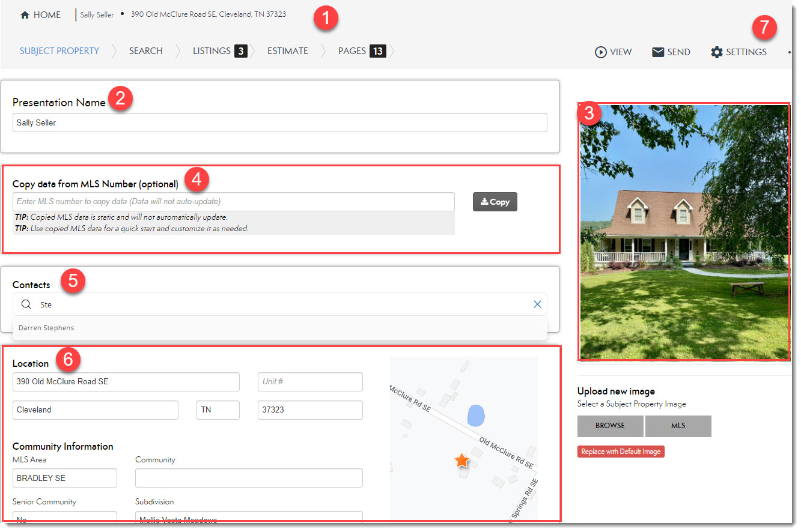The height and width of the screenshot is (532, 801).
Task: Click the BROWSE button to upload an image
Action: tap(609, 426)
